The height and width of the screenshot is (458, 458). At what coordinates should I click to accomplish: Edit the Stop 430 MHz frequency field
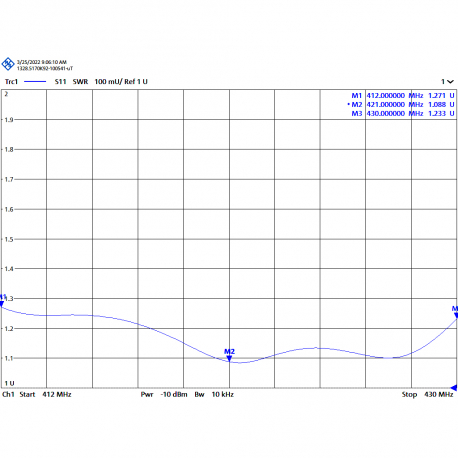pos(427,395)
